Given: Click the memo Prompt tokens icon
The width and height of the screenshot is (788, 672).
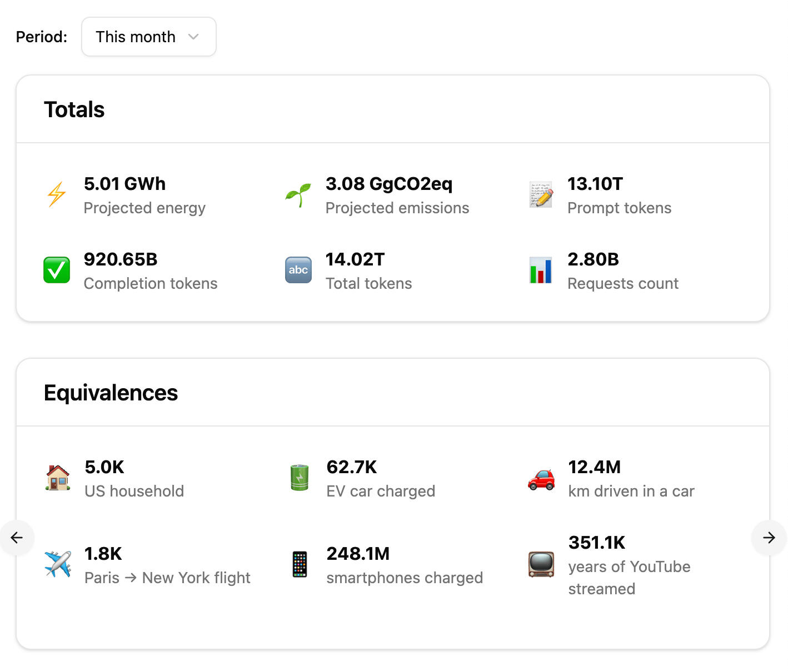Looking at the screenshot, I should click(x=541, y=194).
